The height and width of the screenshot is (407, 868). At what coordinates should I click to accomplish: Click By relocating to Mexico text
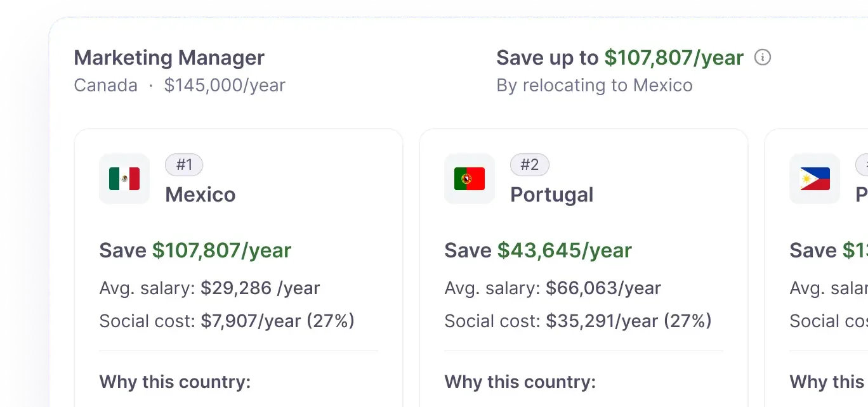pos(595,85)
